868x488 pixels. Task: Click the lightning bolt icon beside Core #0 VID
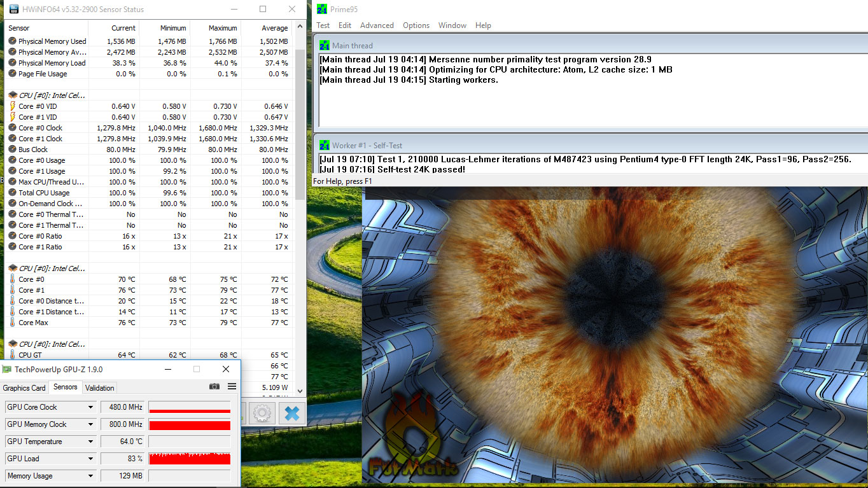[x=12, y=106]
